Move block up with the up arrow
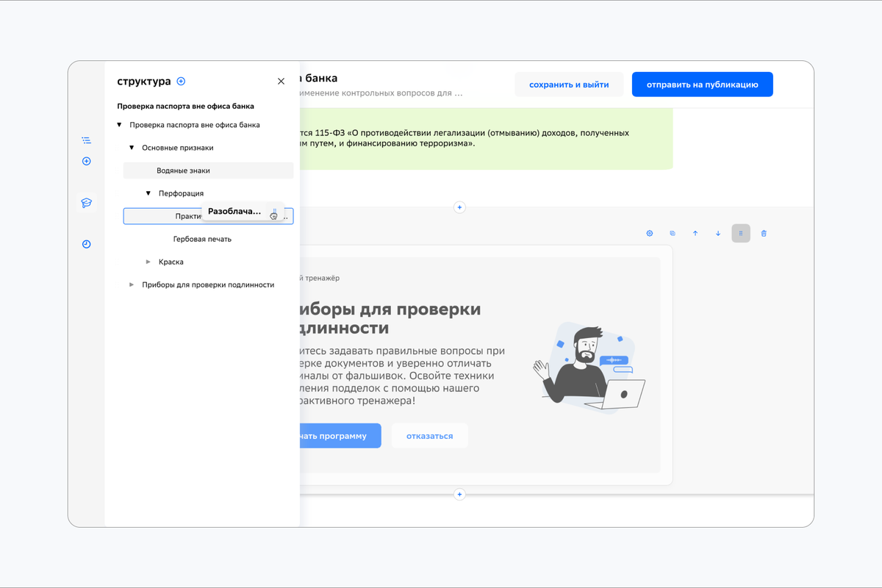The height and width of the screenshot is (588, 882). [x=695, y=234]
